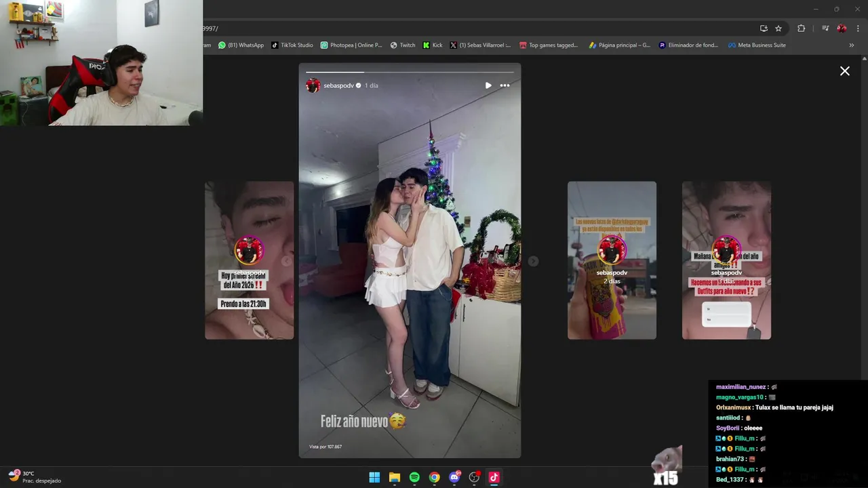This screenshot has height=488, width=868.
Task: Click the maximilian_nunez chat username
Action: [741, 387]
